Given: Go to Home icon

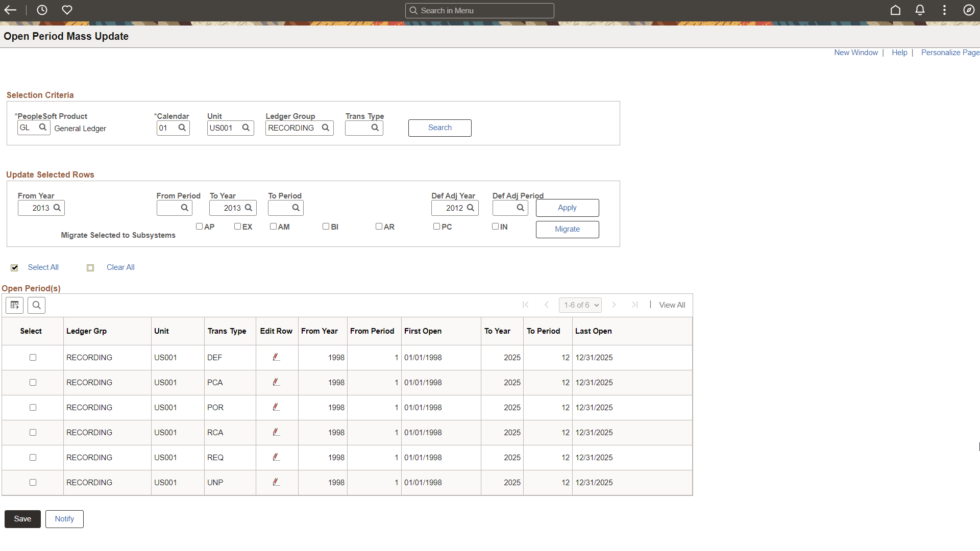Looking at the screenshot, I should [895, 10].
